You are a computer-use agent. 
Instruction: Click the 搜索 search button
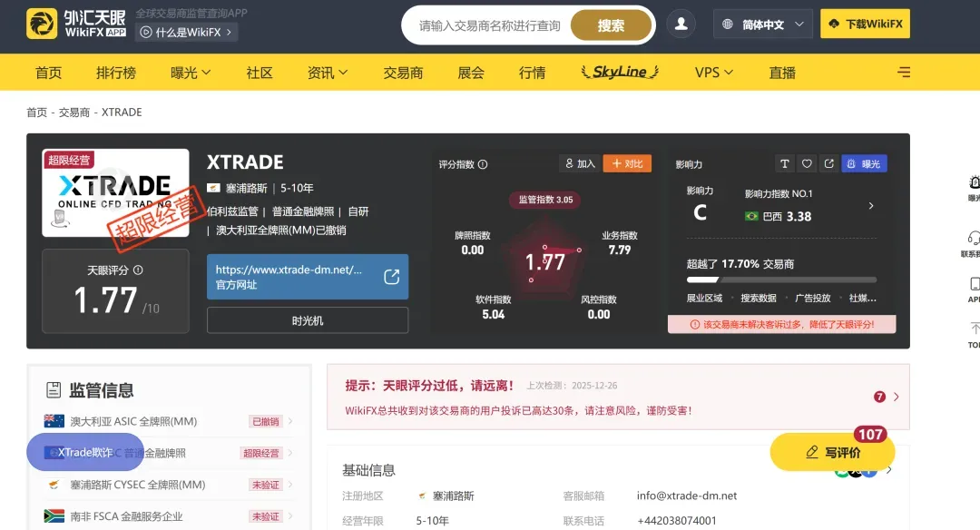(x=611, y=25)
